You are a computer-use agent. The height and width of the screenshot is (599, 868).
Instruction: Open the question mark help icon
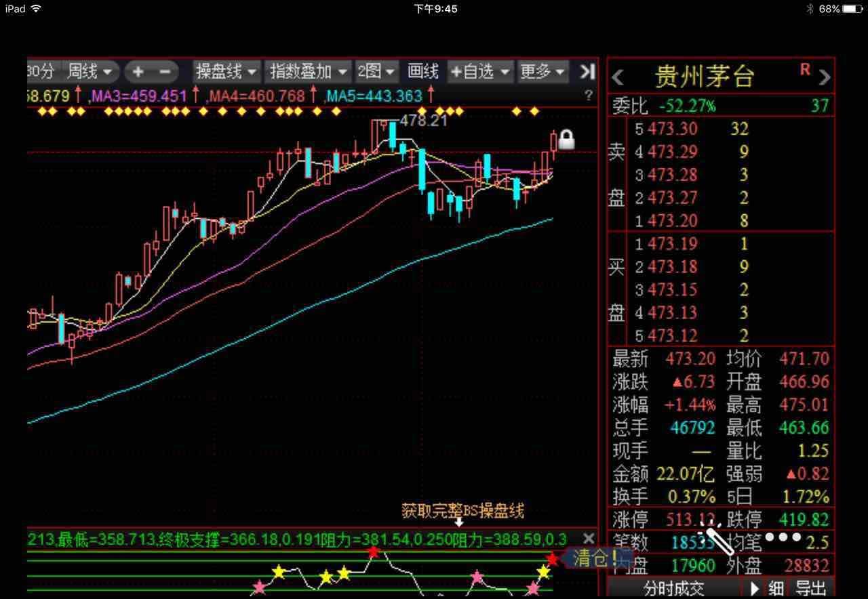pos(589,96)
